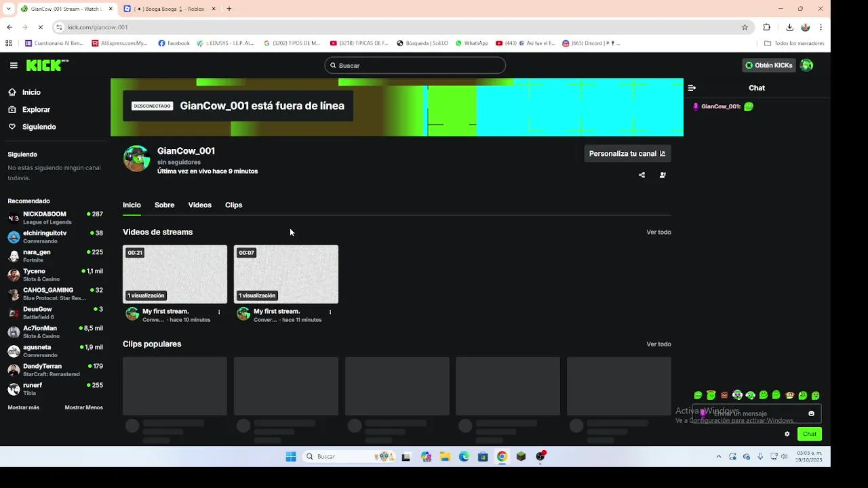868x488 pixels.
Task: Click the Buscar search field on Kick
Action: tap(415, 66)
